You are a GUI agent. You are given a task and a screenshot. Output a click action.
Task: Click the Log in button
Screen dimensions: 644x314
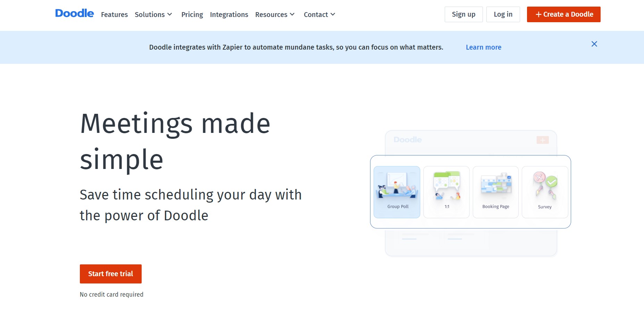503,14
